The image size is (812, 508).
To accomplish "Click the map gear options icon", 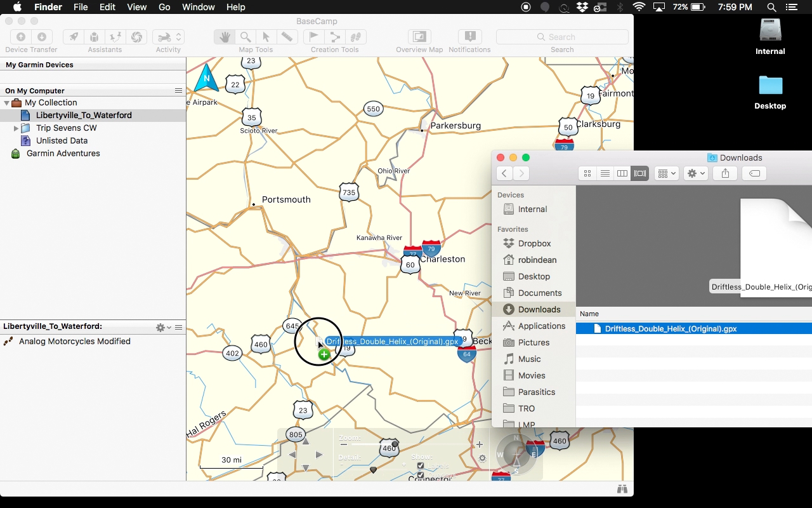I will click(x=482, y=458).
